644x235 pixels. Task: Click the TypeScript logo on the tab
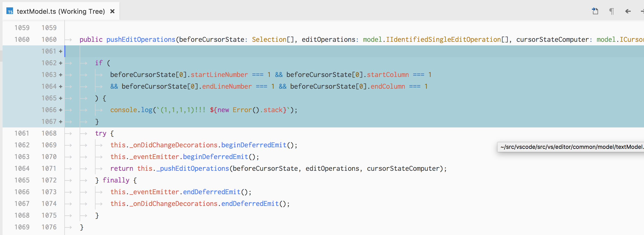[9, 11]
